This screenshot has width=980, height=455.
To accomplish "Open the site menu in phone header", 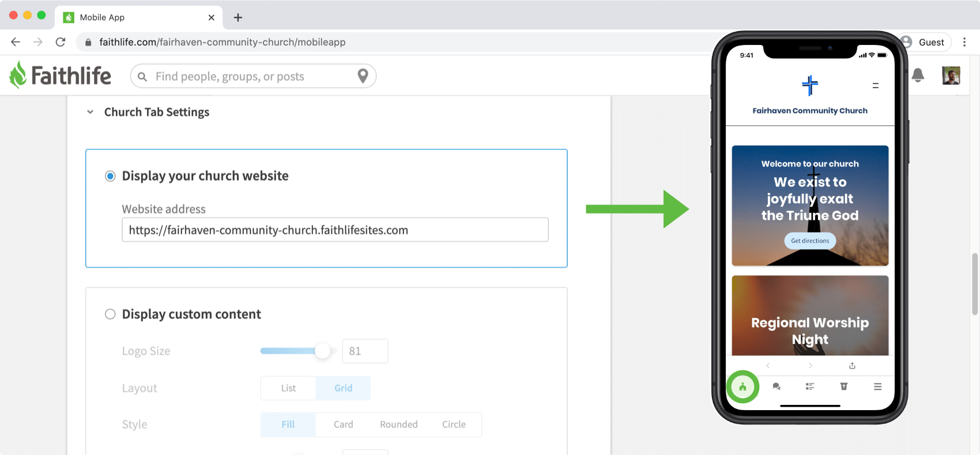I will pos(876,86).
